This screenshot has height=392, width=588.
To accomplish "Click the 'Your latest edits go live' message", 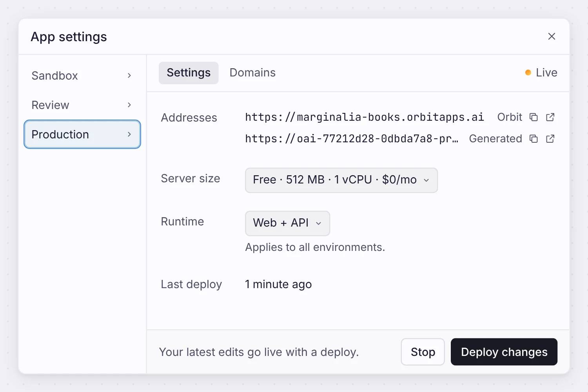I will 259,352.
